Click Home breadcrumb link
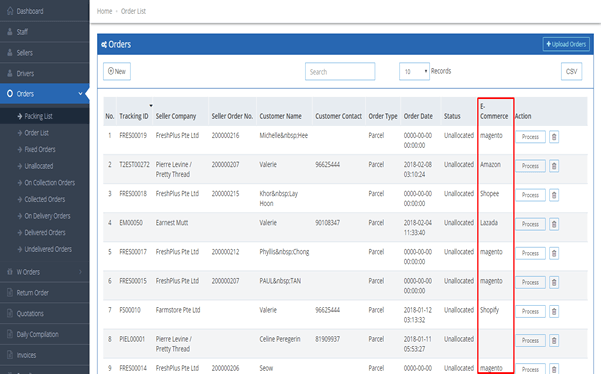This screenshot has height=374, width=601. [104, 11]
